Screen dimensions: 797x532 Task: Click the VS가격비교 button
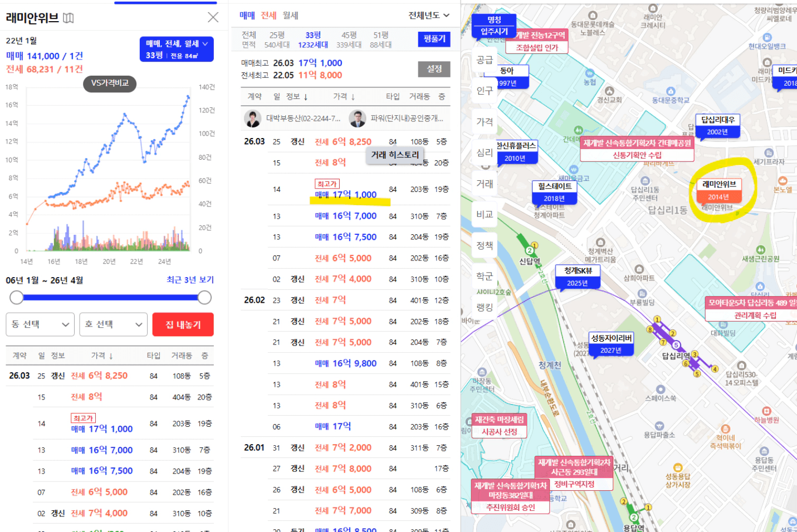(x=110, y=83)
